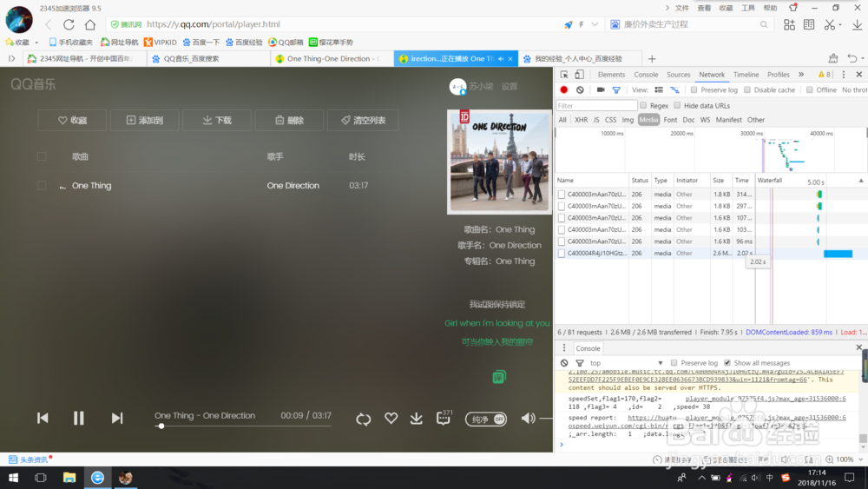The image size is (868, 489).
Task: Go to browser home page
Action: point(90,24)
